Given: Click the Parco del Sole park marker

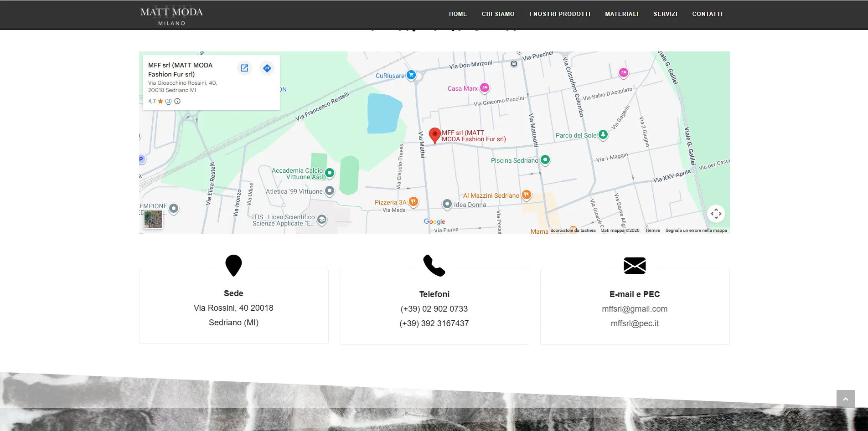Looking at the screenshot, I should tap(603, 134).
